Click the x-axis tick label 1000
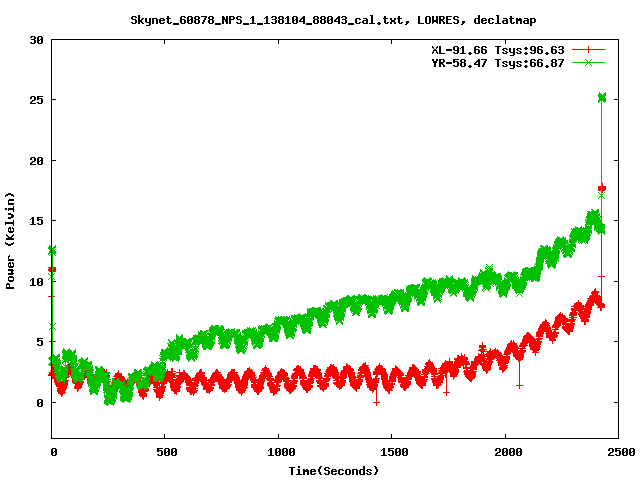Viewport: 640px width, 480px height. point(281,452)
